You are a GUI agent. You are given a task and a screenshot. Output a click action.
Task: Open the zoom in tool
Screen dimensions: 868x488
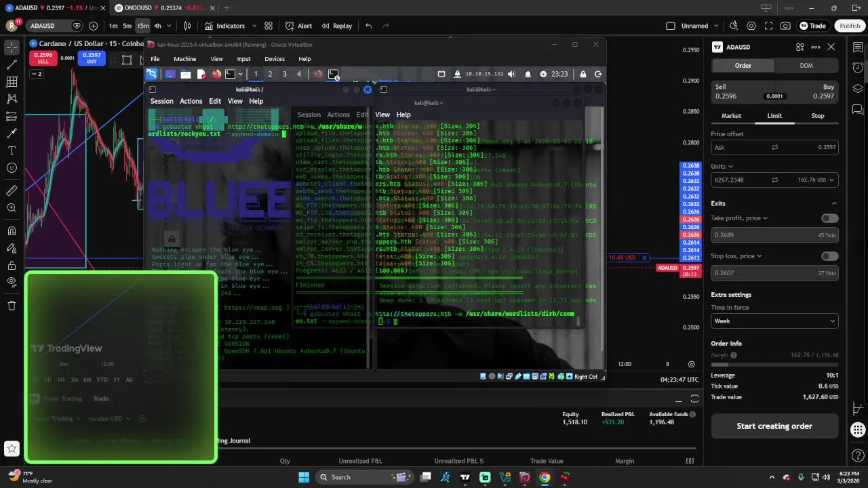tap(12, 208)
